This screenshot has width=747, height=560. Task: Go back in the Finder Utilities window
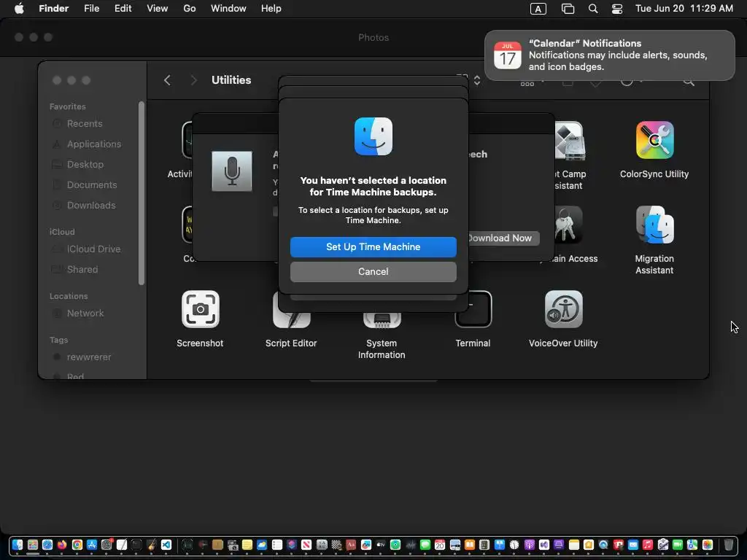point(167,80)
